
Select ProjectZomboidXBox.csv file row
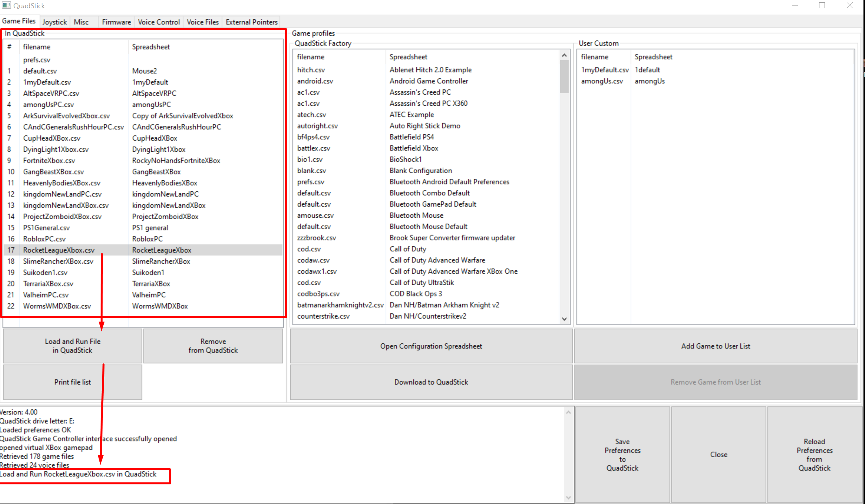(x=143, y=216)
